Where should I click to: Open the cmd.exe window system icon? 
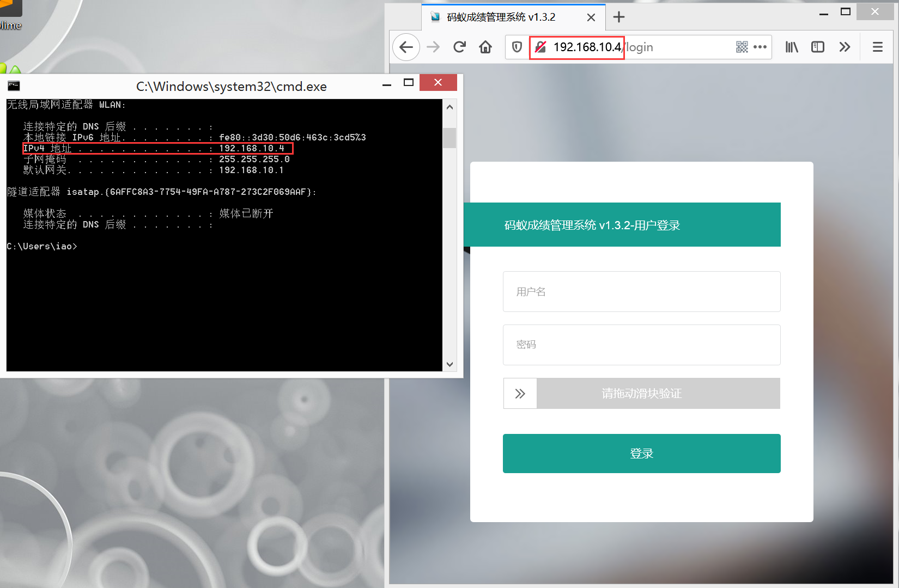(x=14, y=85)
